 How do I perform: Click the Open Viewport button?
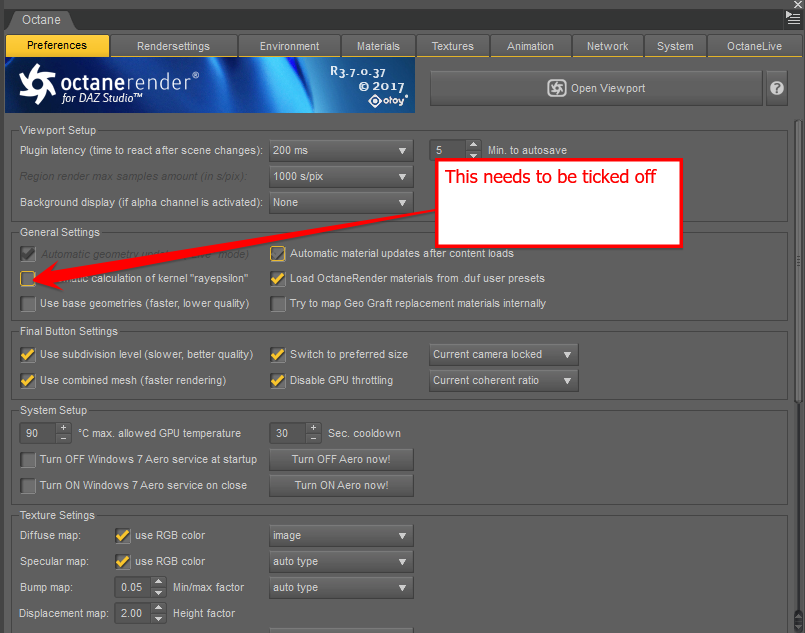(x=596, y=88)
